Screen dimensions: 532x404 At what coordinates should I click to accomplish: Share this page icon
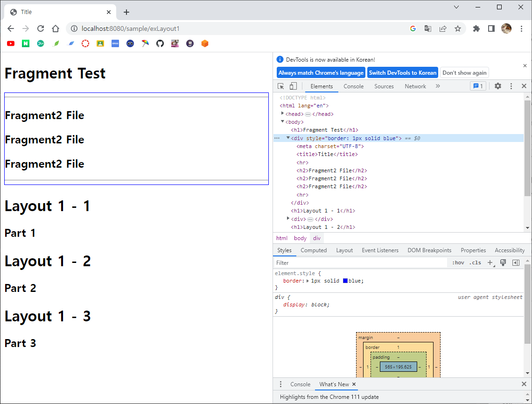(x=443, y=28)
